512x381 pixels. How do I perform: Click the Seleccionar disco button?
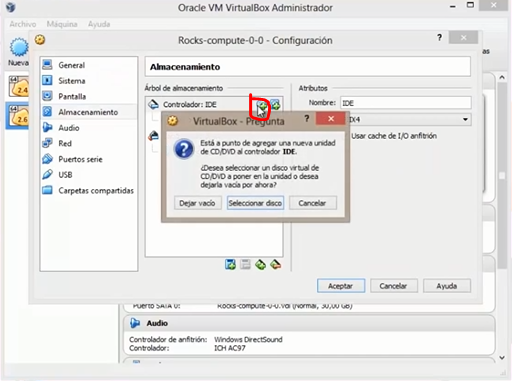[x=255, y=203]
